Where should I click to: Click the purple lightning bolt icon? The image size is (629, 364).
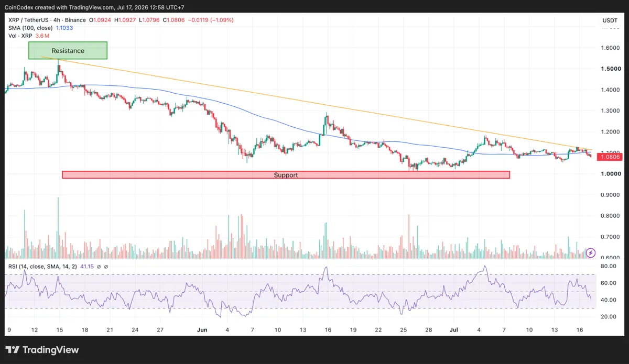click(591, 252)
